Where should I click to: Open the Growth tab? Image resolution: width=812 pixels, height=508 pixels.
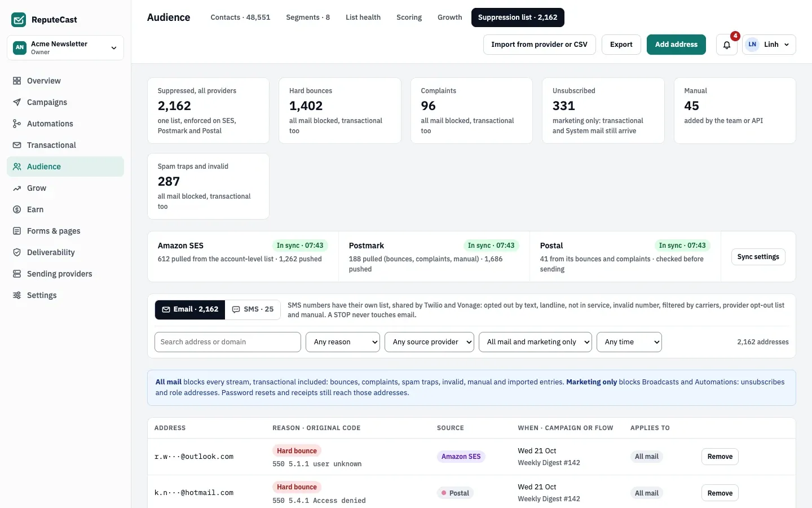point(449,17)
